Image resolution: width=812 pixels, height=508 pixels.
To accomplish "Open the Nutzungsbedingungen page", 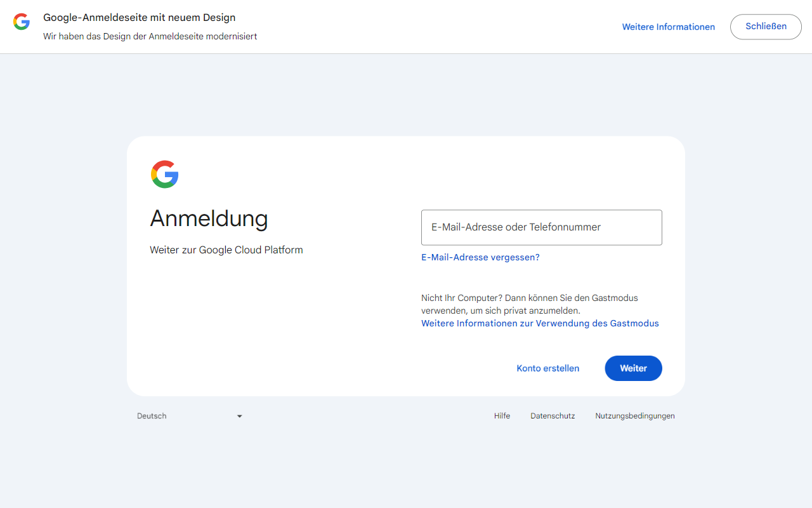I will [634, 416].
